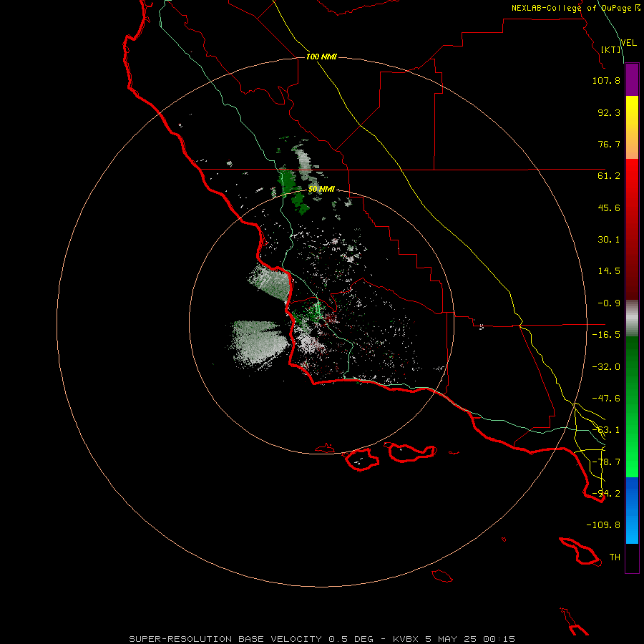Click the red segment of color bar
Screen dimensions: 644x644
click(x=632, y=229)
